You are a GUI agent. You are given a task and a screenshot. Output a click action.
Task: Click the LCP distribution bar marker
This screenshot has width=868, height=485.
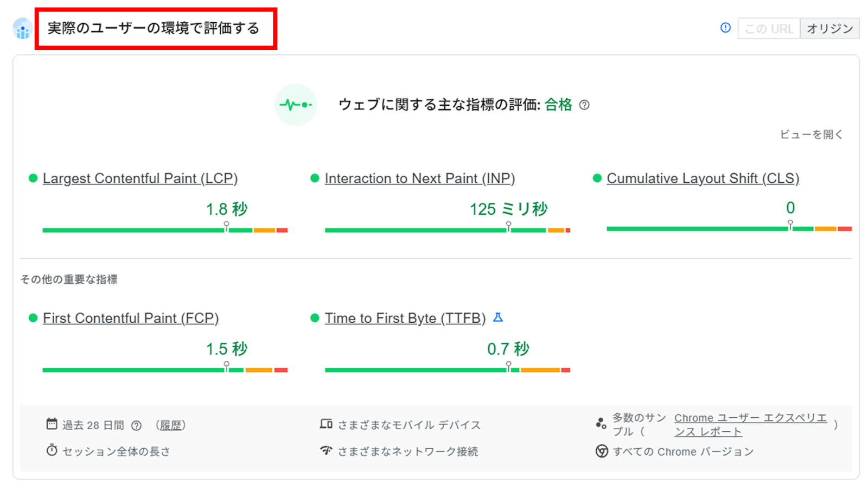point(226,226)
